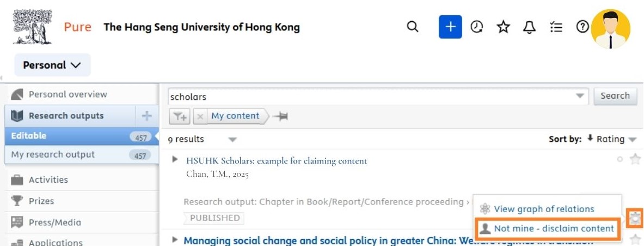Screen dimensions: 644x246
Task: Pin the current filter set
Action: tap(281, 116)
